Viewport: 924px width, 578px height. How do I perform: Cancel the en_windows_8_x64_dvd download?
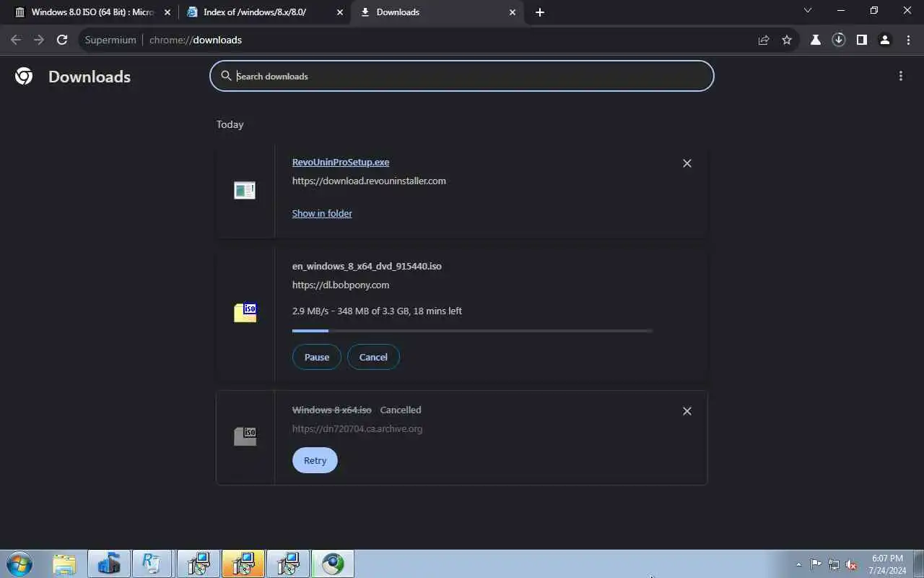tap(373, 357)
